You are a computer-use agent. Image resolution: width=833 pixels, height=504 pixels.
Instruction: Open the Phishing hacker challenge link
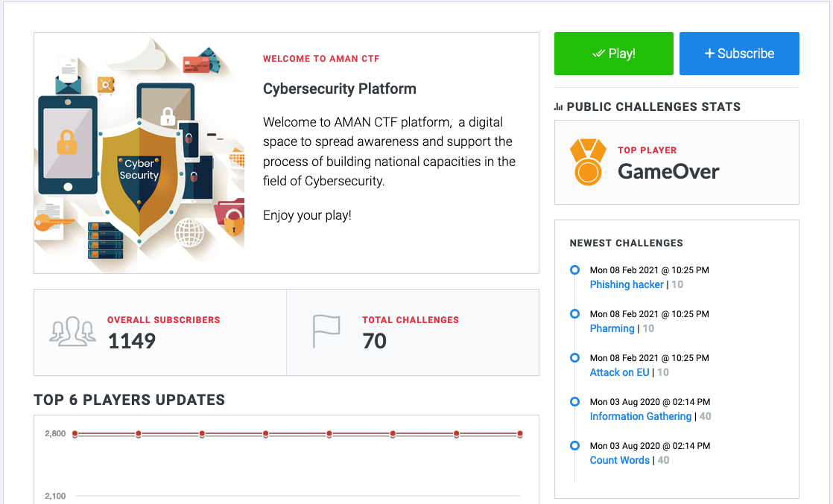(627, 284)
